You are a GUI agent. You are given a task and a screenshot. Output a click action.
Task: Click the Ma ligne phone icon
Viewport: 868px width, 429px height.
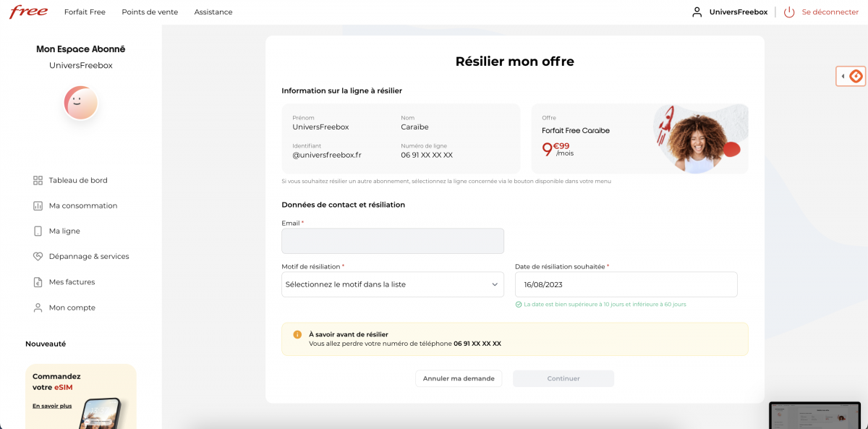(38, 231)
